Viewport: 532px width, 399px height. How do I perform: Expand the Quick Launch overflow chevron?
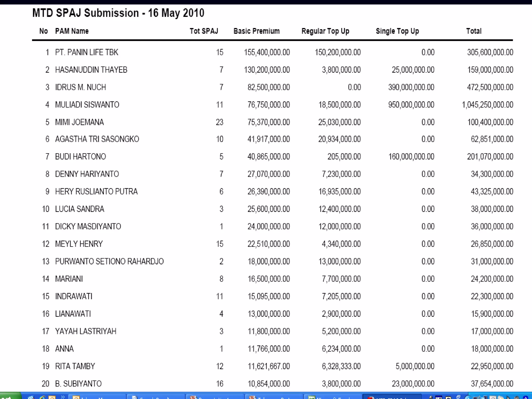tap(63, 396)
